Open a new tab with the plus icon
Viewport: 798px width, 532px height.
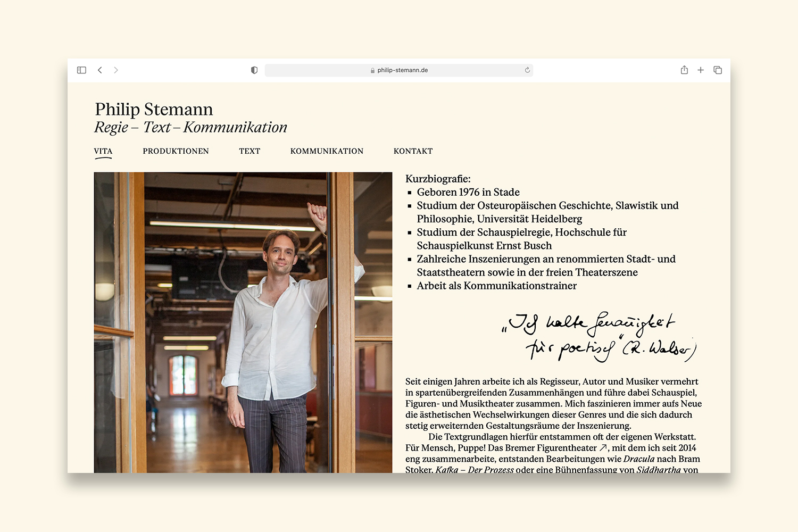(701, 70)
